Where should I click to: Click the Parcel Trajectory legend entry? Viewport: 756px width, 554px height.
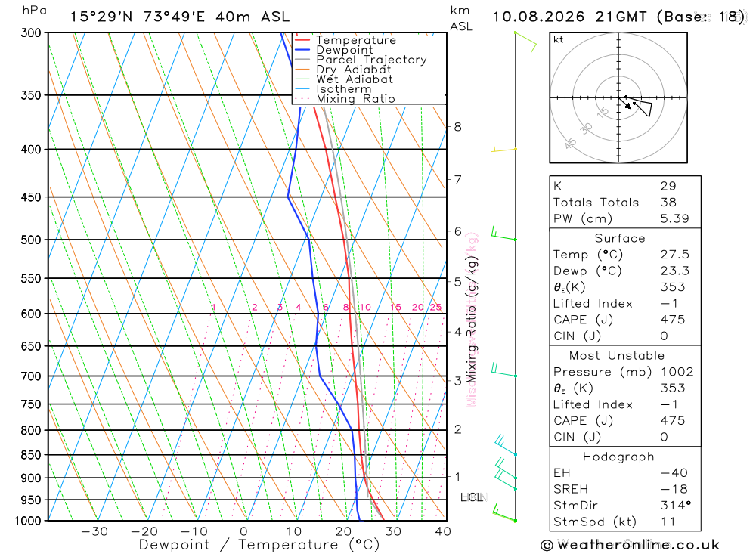tap(371, 60)
